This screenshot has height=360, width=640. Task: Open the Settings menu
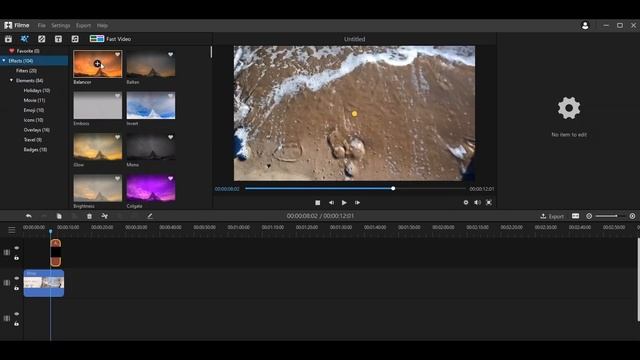click(x=61, y=25)
